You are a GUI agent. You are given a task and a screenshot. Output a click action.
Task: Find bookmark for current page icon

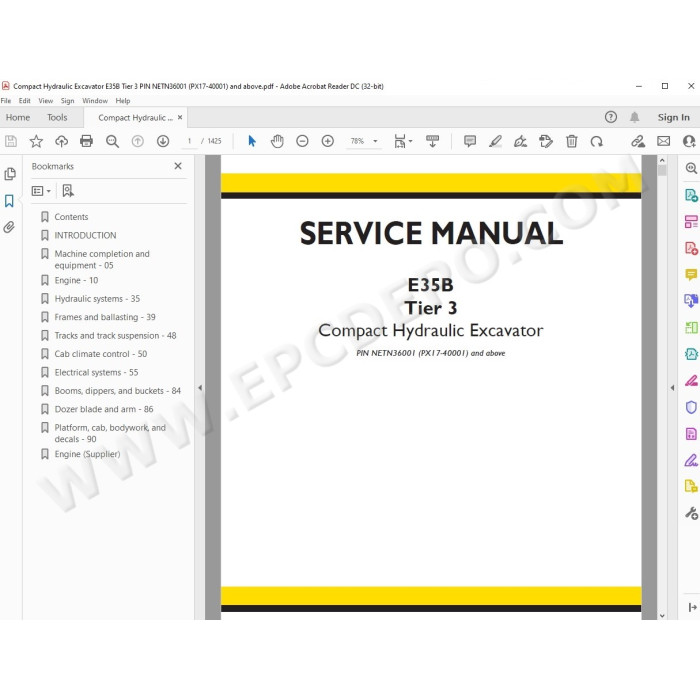[x=68, y=191]
